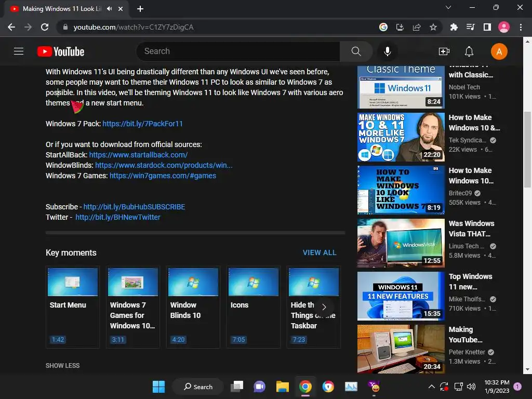532x399 pixels.
Task: Share this page icon in address bar
Action: pyautogui.click(x=417, y=27)
